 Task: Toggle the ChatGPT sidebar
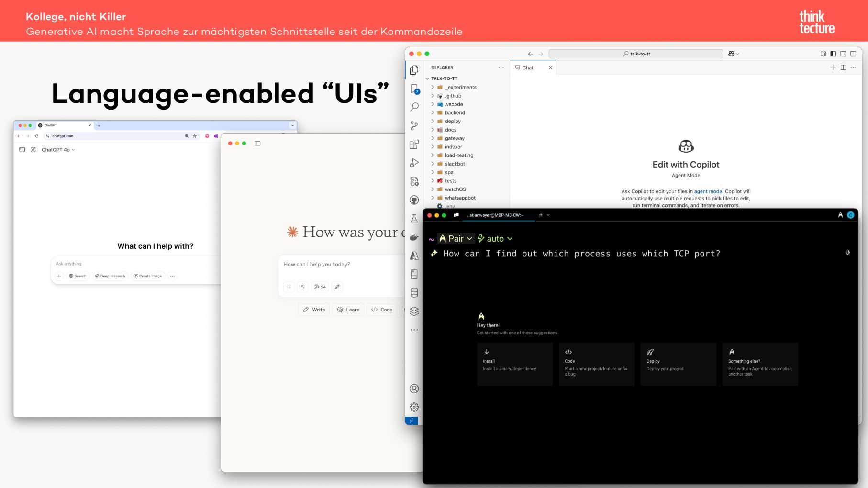tap(22, 150)
